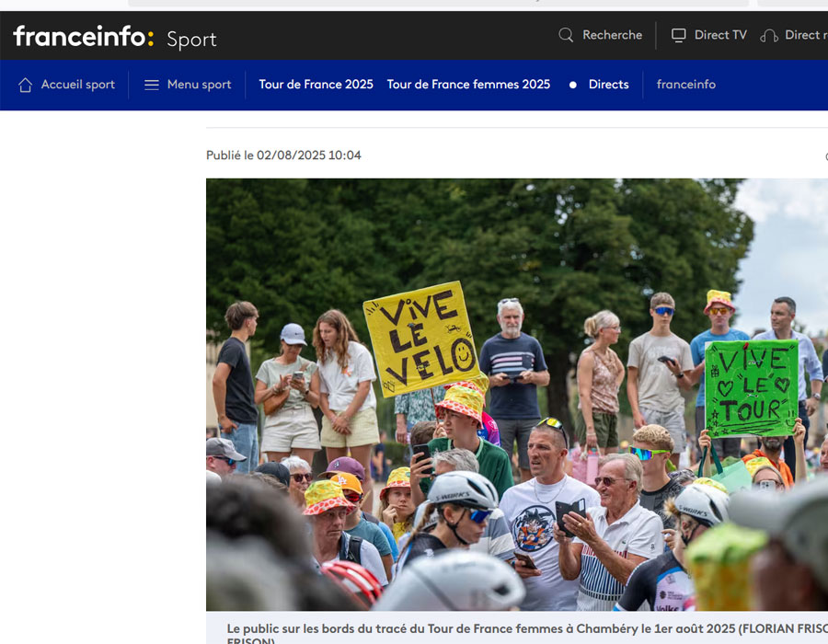Open the Tour de France crowd photo
This screenshot has width=828, height=644.
coord(516,396)
